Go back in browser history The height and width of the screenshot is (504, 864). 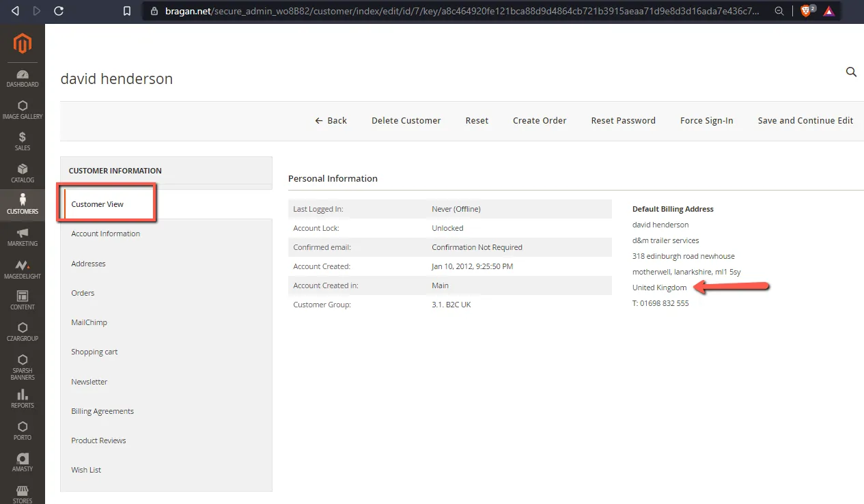(x=15, y=11)
